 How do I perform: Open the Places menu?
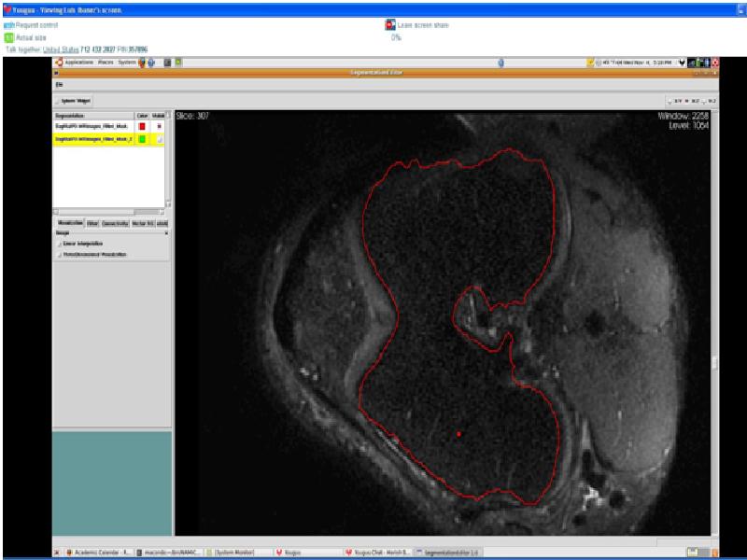point(107,63)
